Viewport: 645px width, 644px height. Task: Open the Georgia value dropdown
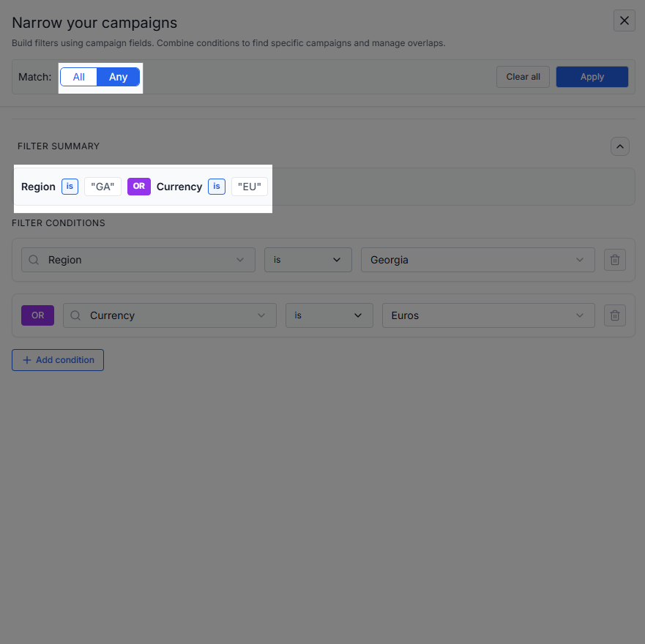pos(477,260)
